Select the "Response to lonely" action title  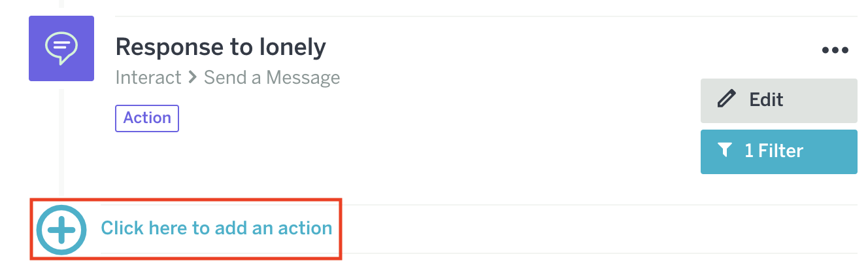click(220, 47)
